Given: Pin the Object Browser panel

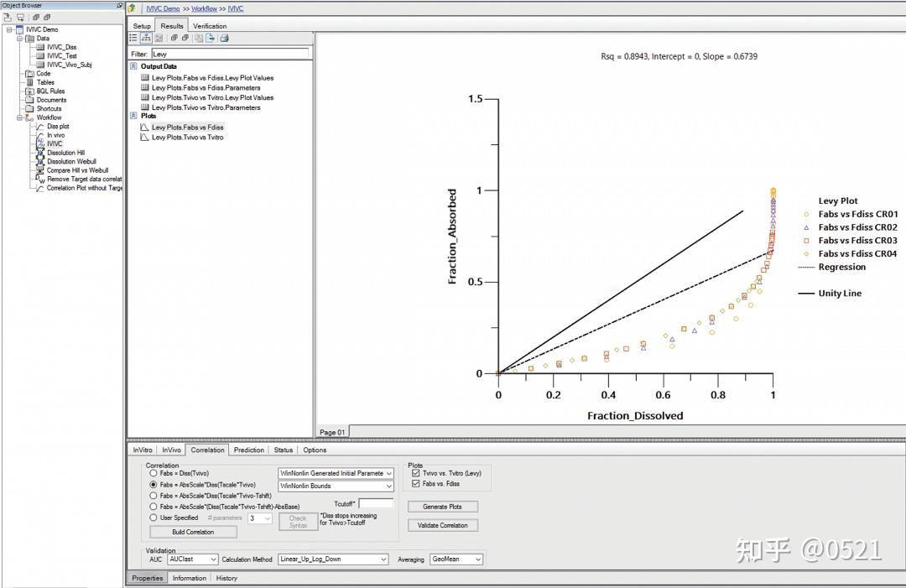Looking at the screenshot, I should (x=120, y=5).
